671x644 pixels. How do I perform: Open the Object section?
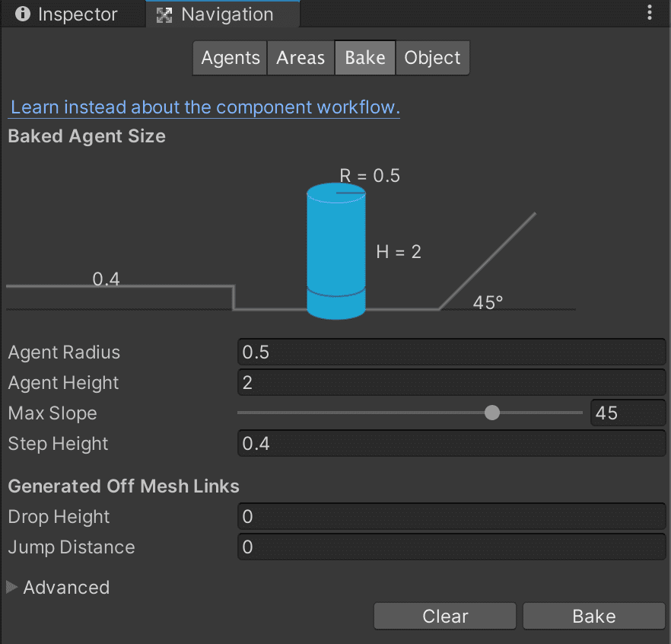pyautogui.click(x=432, y=58)
